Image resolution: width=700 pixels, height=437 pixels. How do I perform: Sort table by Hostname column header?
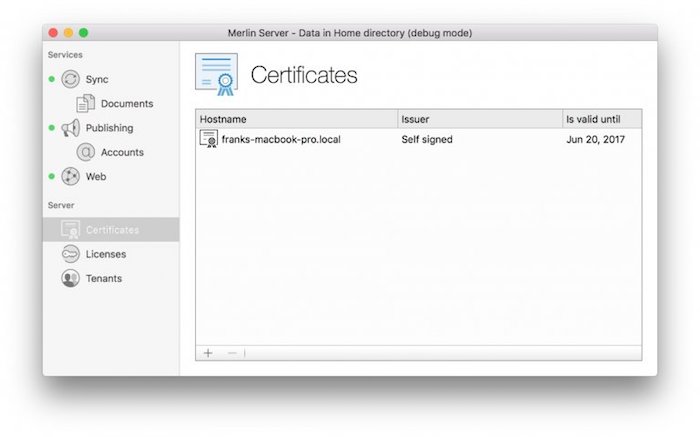296,119
